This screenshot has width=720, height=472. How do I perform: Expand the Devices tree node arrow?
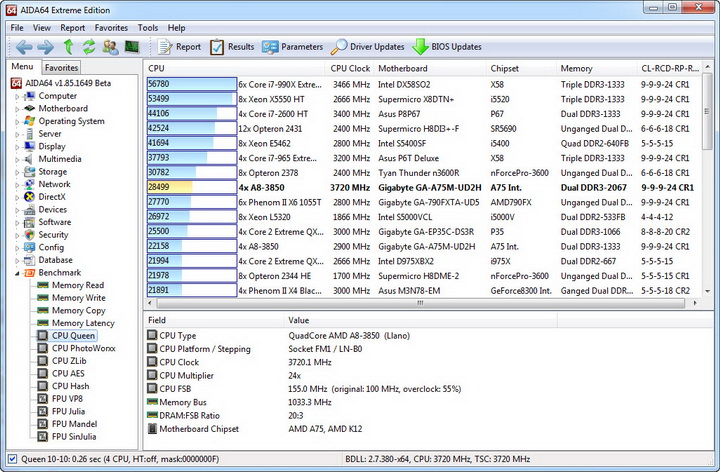click(17, 210)
